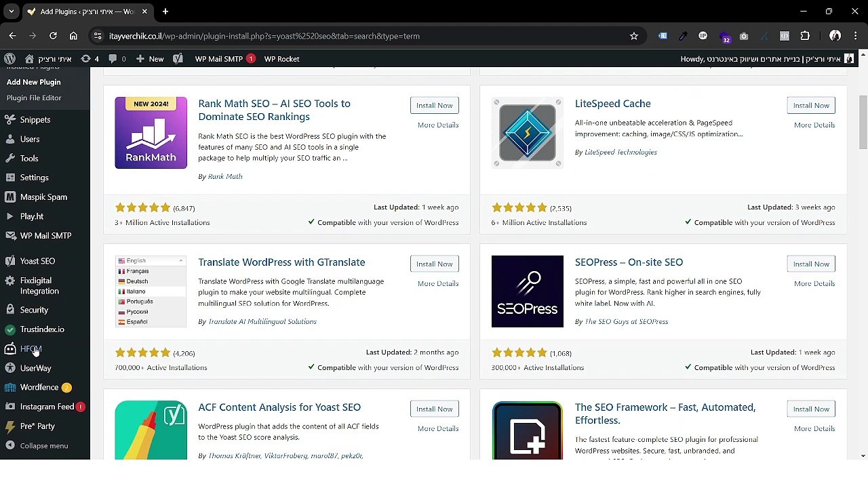This screenshot has width=868, height=488.
Task: Click the code brackets extension icon
Action: (x=785, y=36)
